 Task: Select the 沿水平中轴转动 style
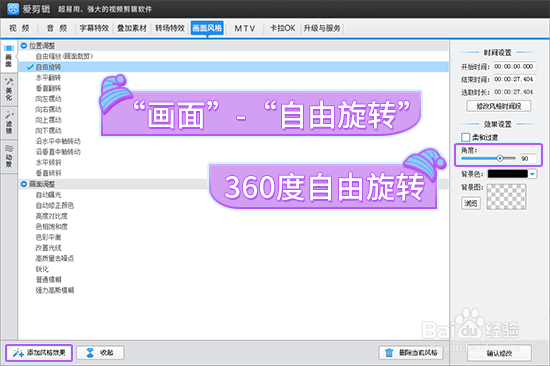(58, 141)
